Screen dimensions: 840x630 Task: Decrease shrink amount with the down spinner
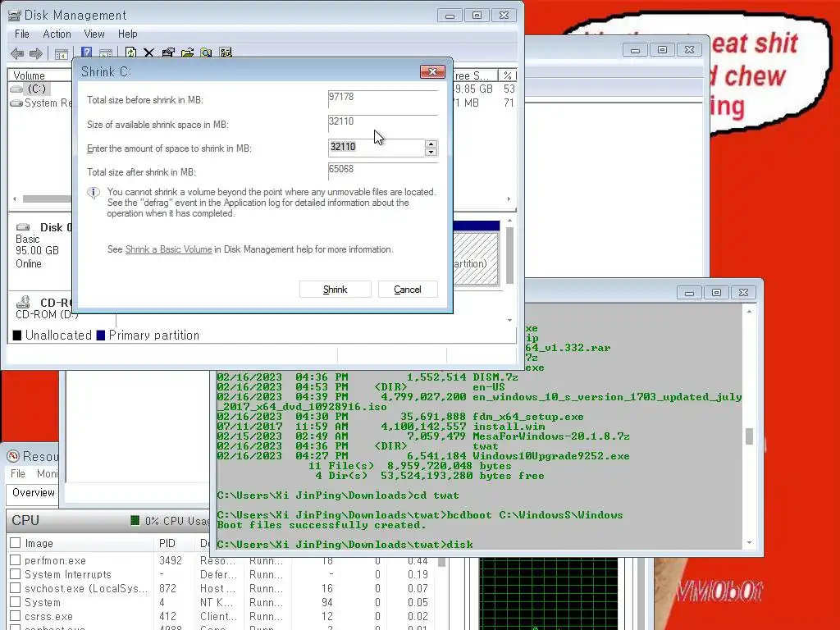click(x=431, y=152)
